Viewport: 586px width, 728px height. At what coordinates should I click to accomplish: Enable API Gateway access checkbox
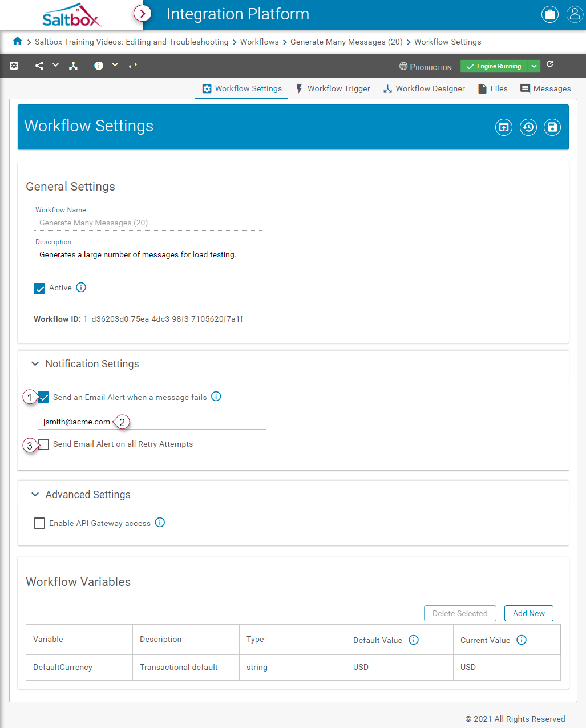point(39,523)
